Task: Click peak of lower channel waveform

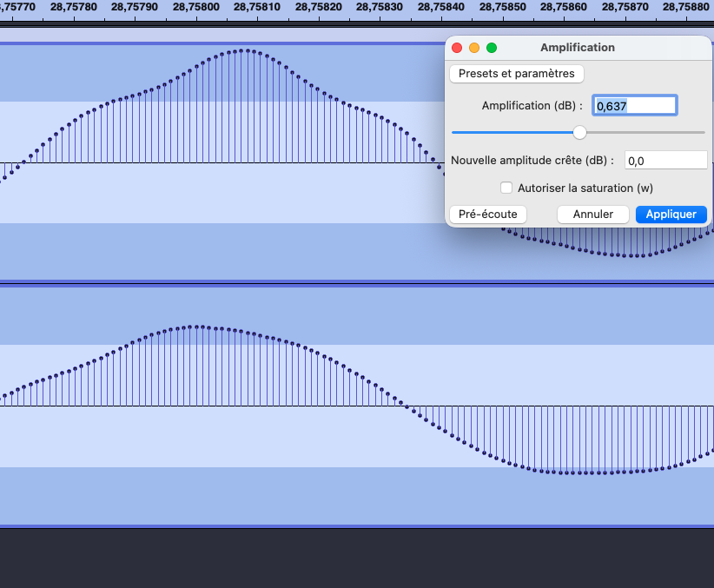Action: [196, 327]
